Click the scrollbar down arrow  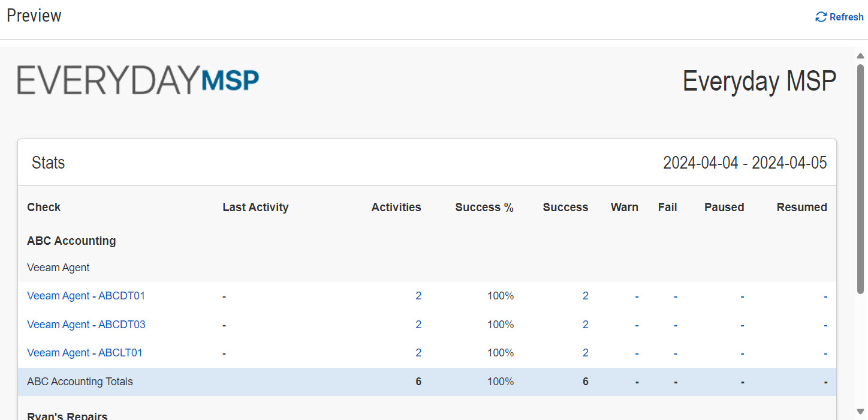[860, 411]
